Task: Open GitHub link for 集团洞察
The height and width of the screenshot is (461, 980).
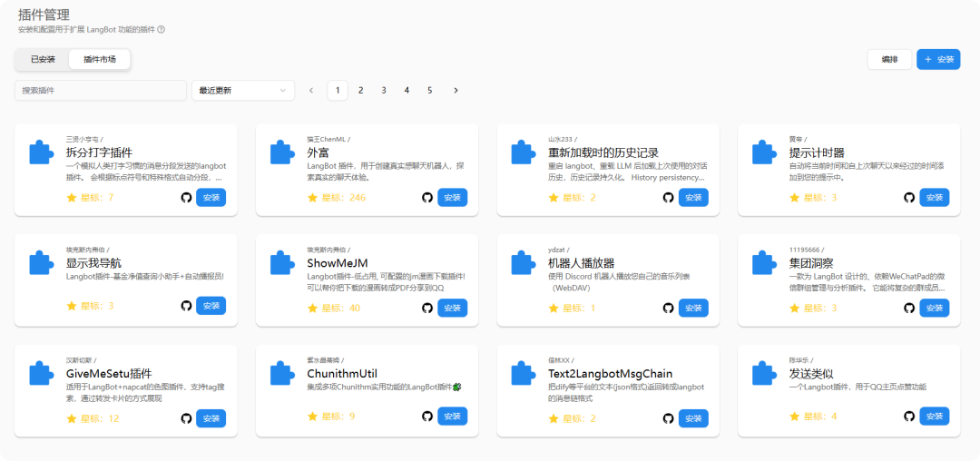Action: pyautogui.click(x=909, y=308)
